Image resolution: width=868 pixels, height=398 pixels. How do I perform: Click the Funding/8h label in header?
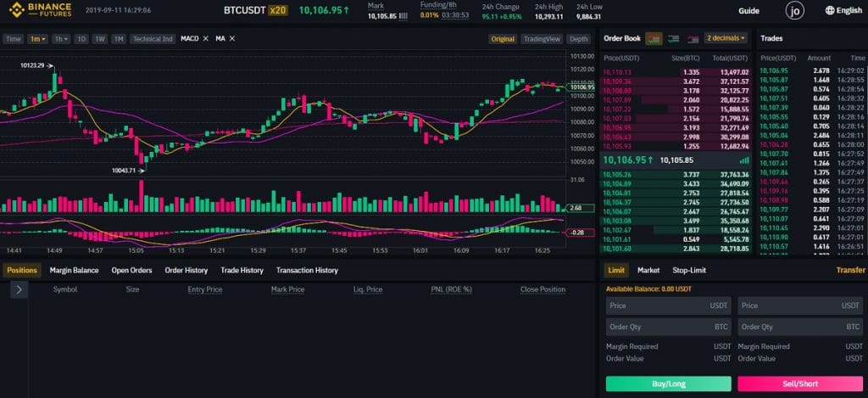pos(438,6)
